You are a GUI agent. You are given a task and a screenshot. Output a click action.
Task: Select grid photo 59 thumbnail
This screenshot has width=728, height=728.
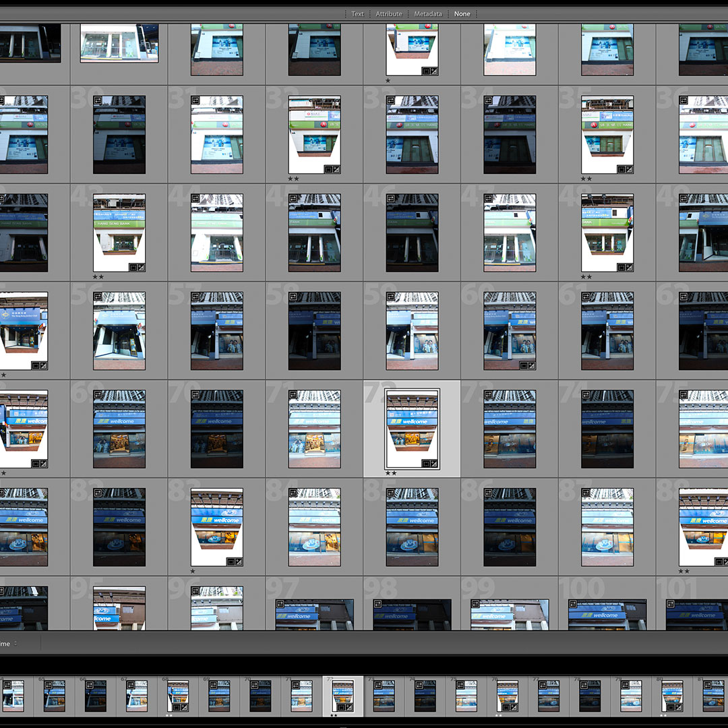pyautogui.click(x=412, y=330)
